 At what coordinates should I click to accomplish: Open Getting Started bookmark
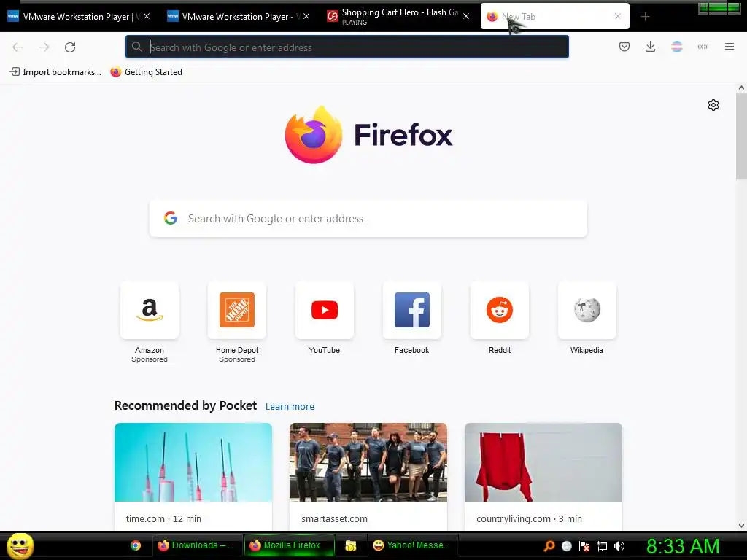click(146, 72)
